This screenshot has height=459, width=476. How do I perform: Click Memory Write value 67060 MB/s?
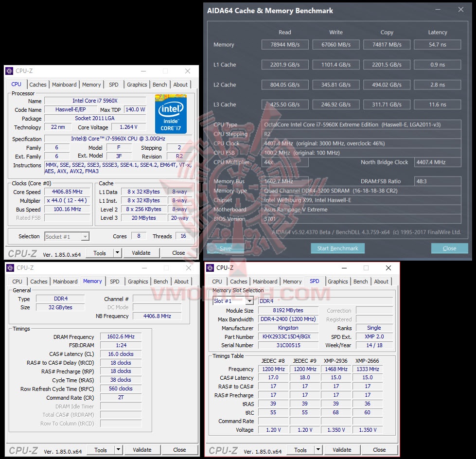[336, 45]
